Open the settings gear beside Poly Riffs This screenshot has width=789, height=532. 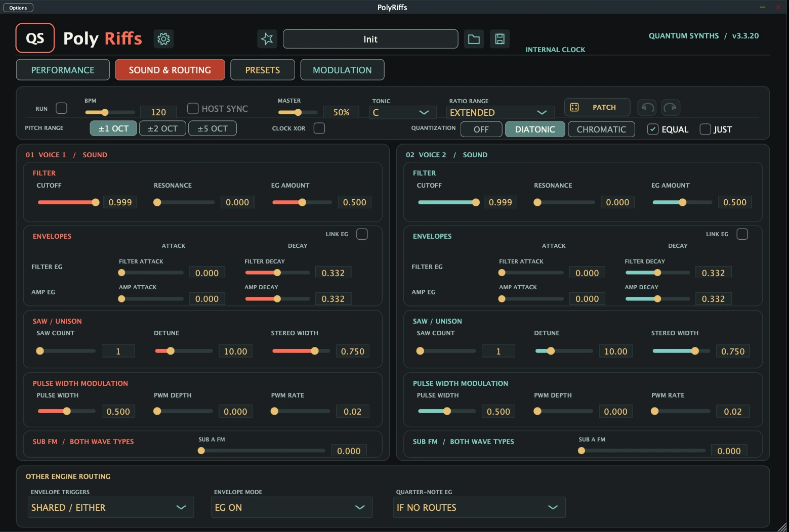pos(163,39)
